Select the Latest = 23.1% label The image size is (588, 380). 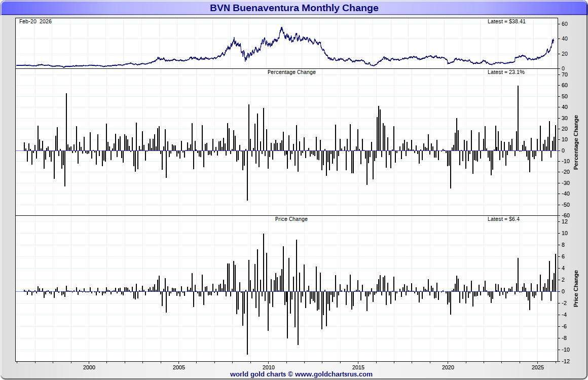click(506, 72)
